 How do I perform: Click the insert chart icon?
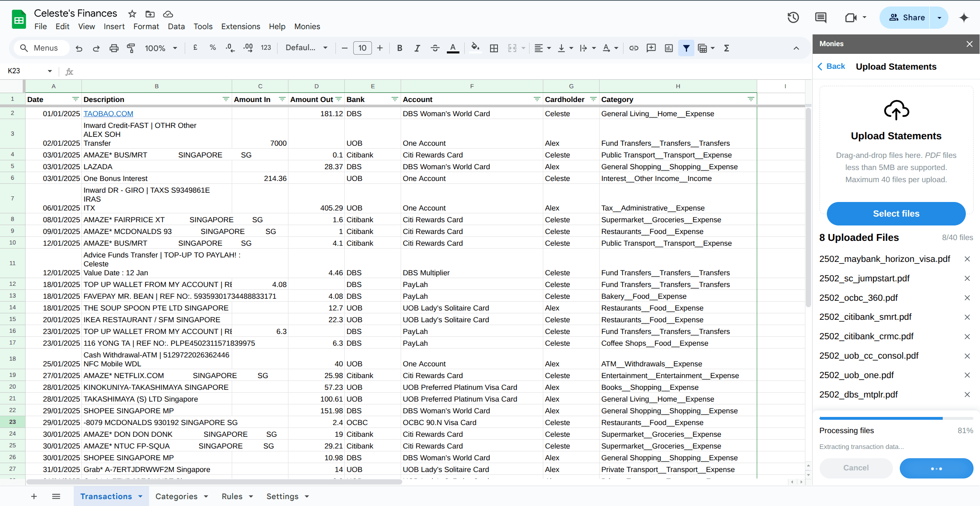click(669, 48)
